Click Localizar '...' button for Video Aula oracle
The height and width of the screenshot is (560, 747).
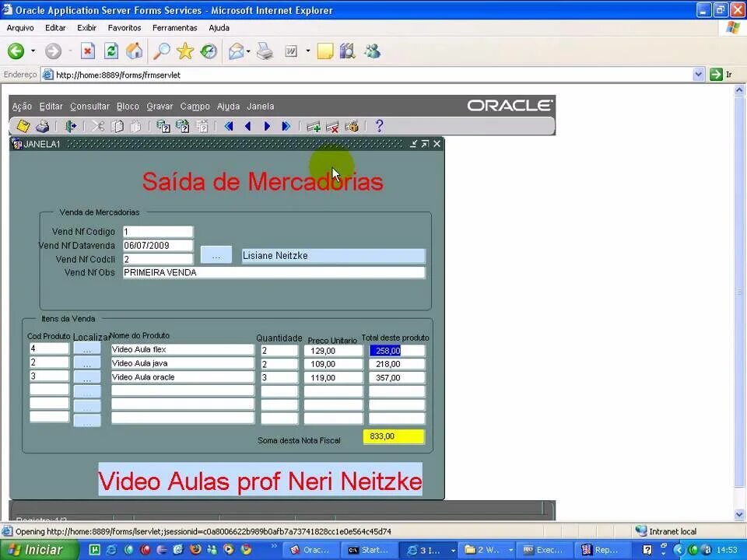click(86, 378)
